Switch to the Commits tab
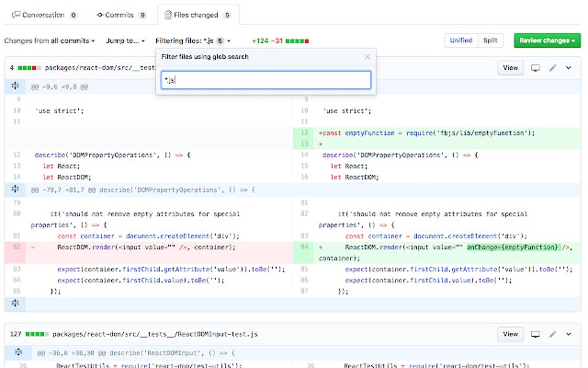 [121, 15]
